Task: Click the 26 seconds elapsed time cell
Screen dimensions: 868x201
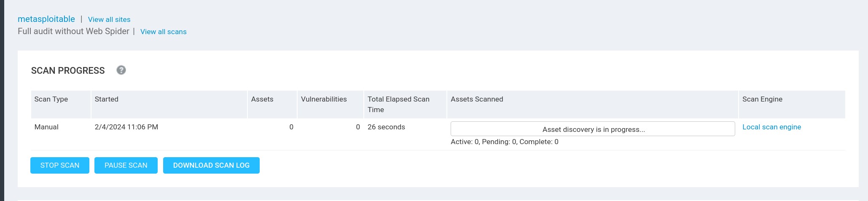Action: tap(386, 127)
